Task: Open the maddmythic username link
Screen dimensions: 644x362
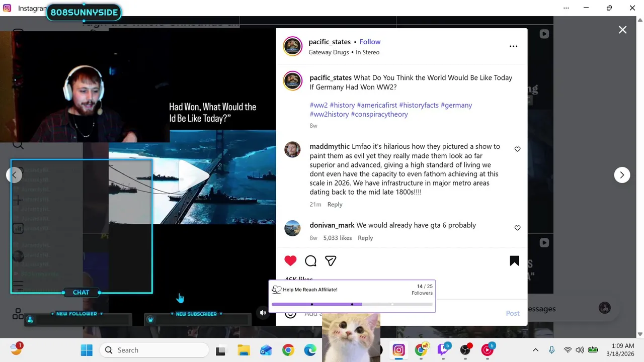Action: click(330, 146)
